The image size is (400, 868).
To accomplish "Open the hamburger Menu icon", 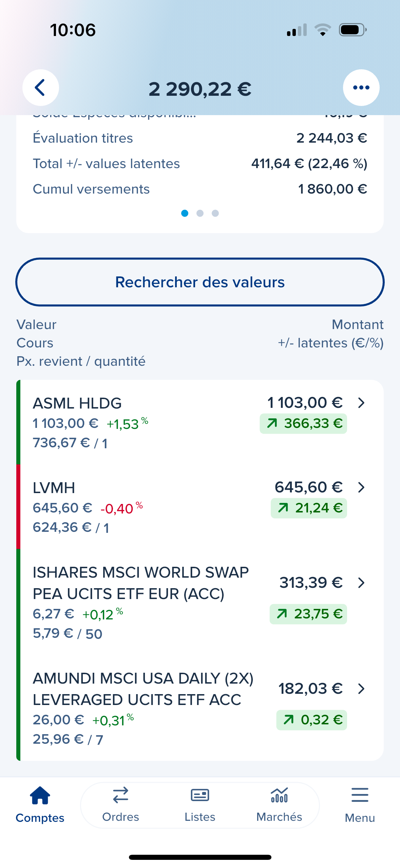I will point(360,795).
